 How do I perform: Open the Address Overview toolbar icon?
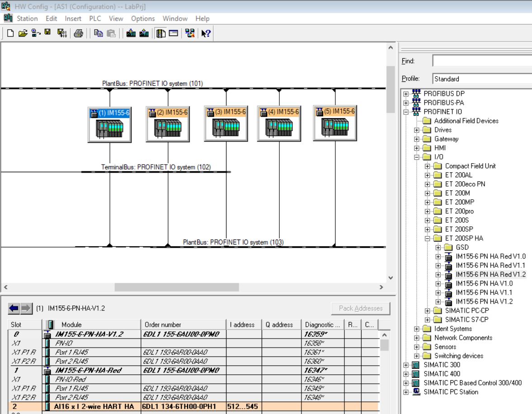tap(174, 33)
